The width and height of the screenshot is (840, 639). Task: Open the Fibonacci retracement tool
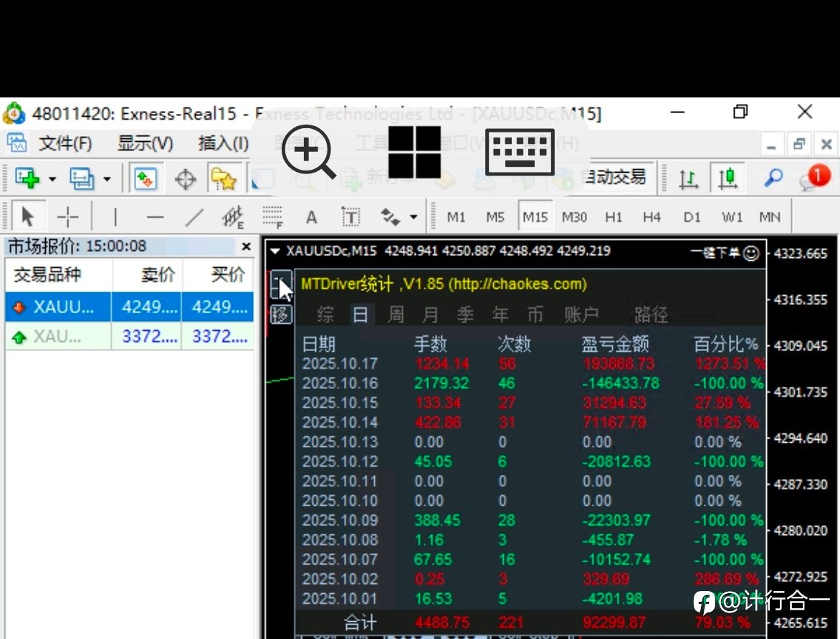point(272,217)
